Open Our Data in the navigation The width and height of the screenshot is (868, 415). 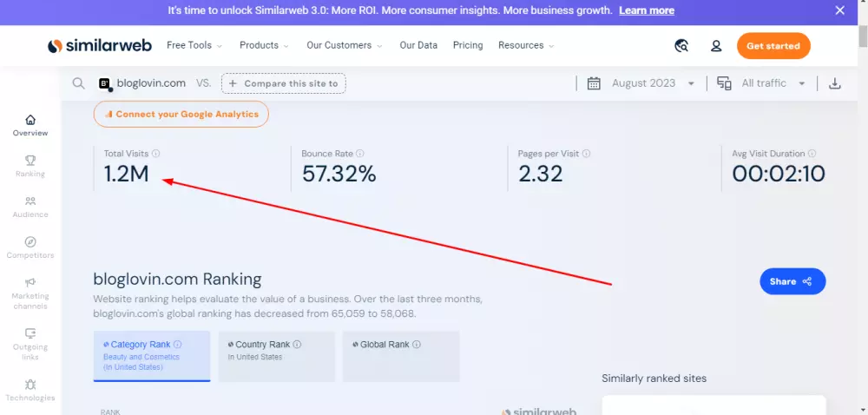pos(418,45)
